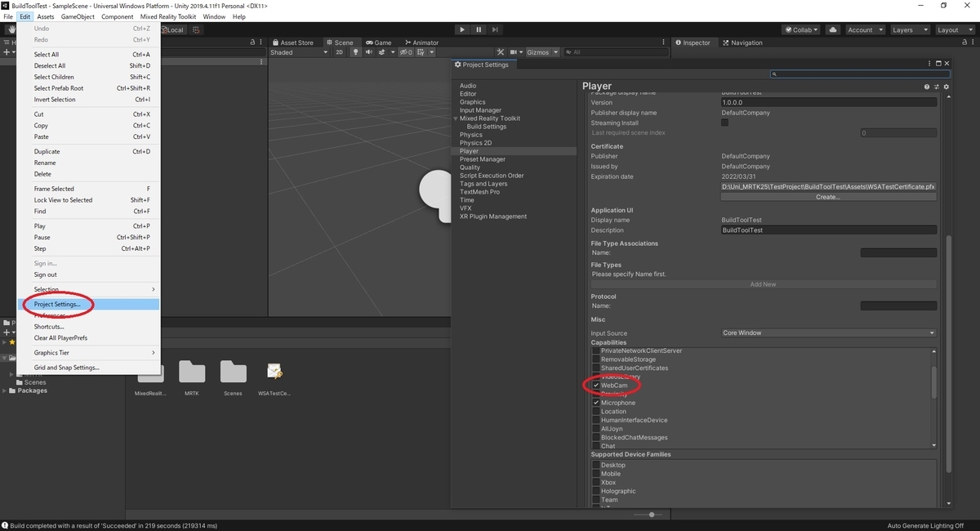980x531 pixels.
Task: Open the MRTK folder thumbnail
Action: click(192, 373)
